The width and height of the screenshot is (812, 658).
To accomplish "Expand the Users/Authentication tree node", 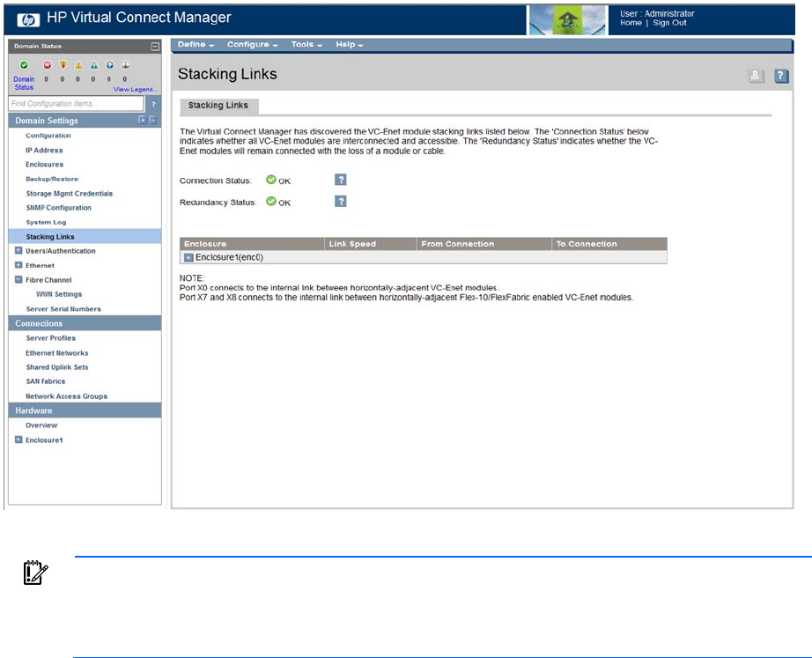I will pos(18,251).
